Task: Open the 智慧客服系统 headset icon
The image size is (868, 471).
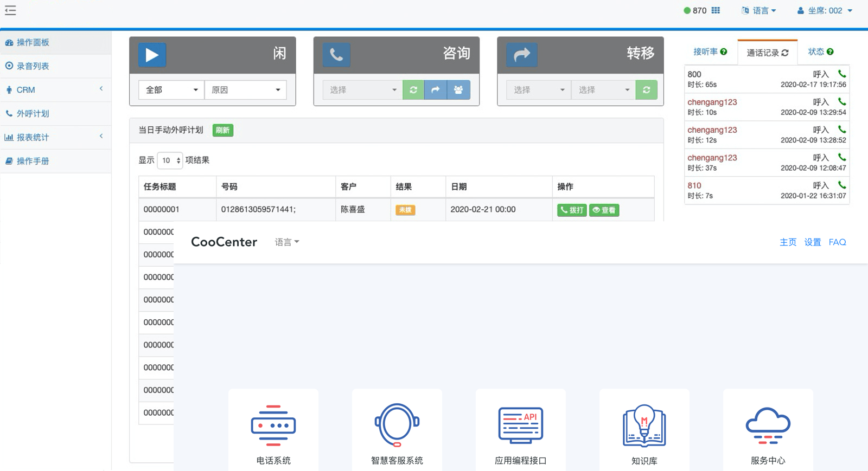Action: (397, 425)
